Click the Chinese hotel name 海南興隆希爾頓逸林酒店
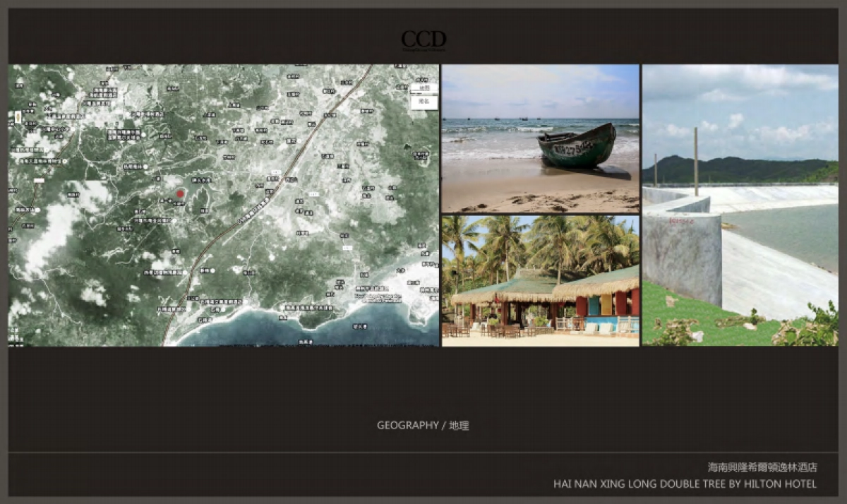The height and width of the screenshot is (504, 847). 762,467
